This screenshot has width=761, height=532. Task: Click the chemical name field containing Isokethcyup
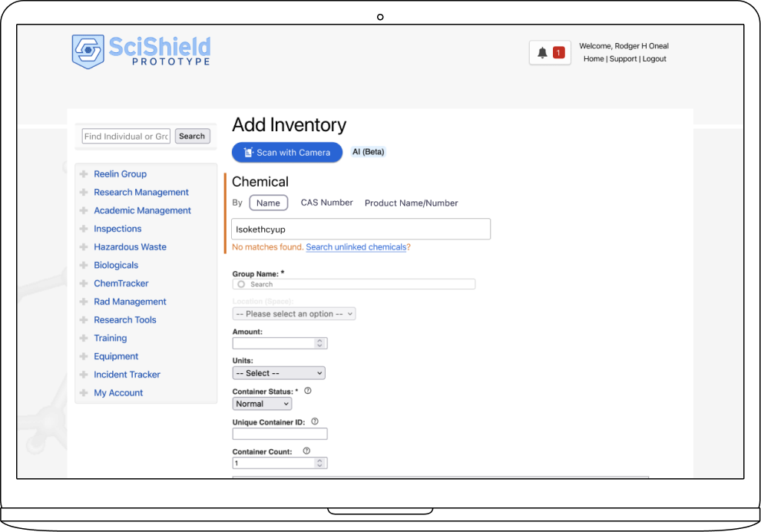tap(361, 229)
